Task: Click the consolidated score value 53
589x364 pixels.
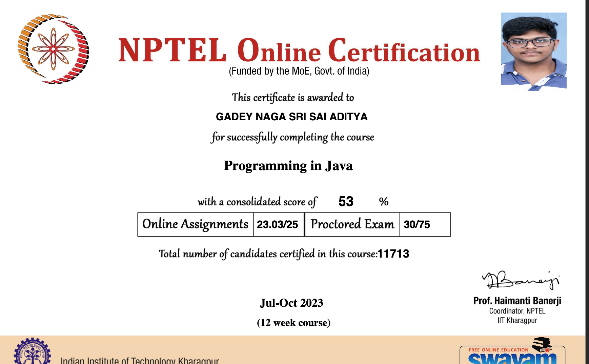Action: (x=346, y=202)
